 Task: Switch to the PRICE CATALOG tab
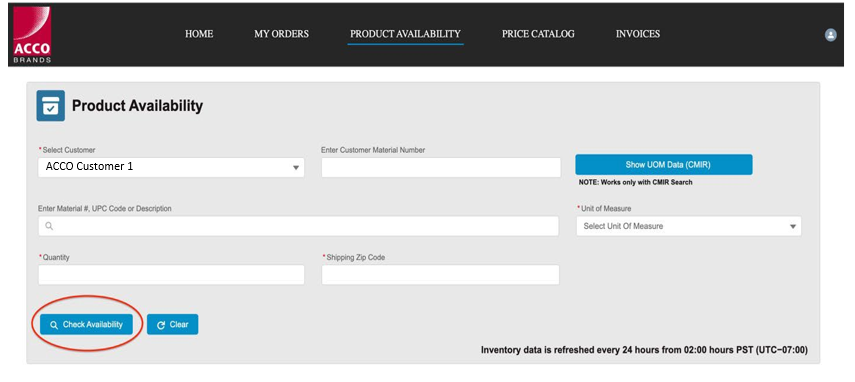click(538, 34)
